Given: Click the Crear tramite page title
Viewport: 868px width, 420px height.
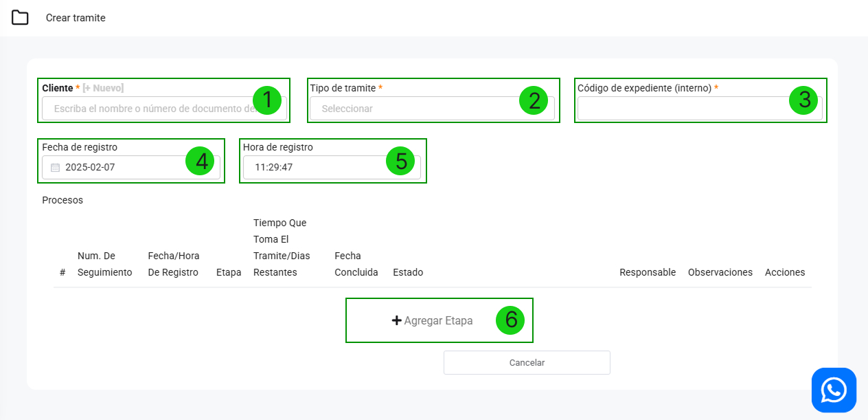Looking at the screenshot, I should click(x=76, y=18).
